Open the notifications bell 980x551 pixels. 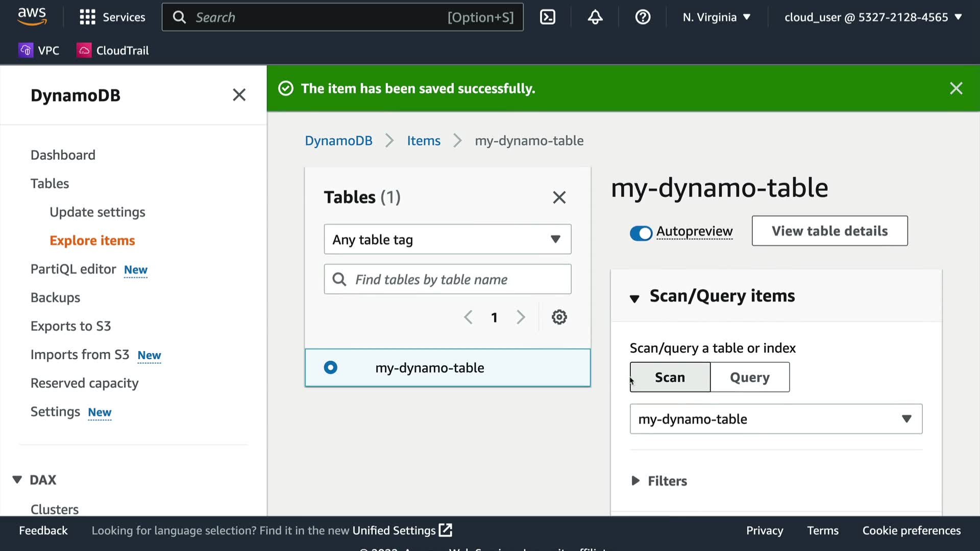(595, 17)
